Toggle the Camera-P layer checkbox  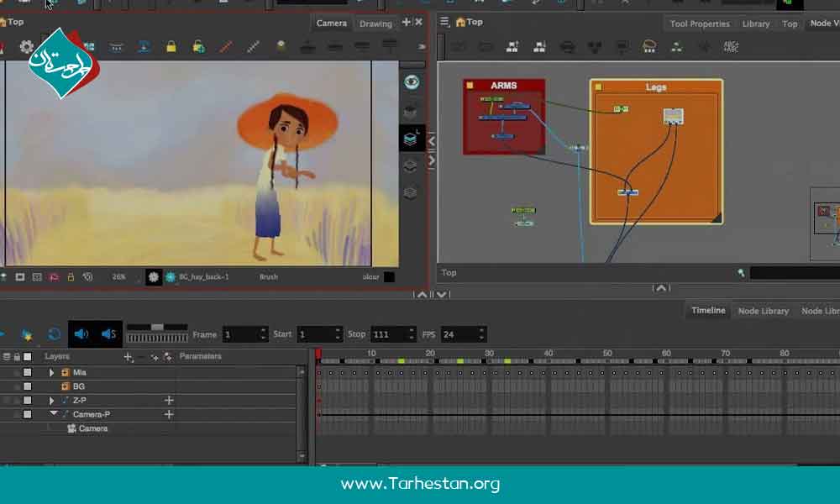[x=28, y=414]
